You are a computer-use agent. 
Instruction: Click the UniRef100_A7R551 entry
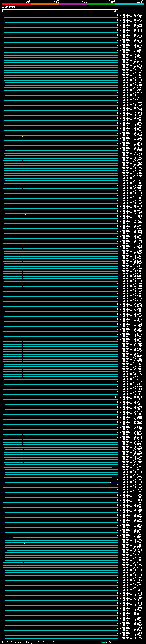click(x=131, y=88)
